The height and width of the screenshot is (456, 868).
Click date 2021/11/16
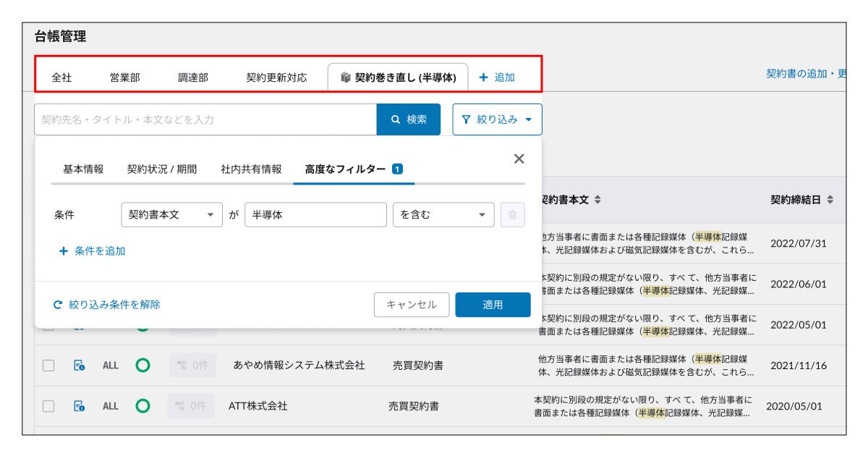pos(798,366)
